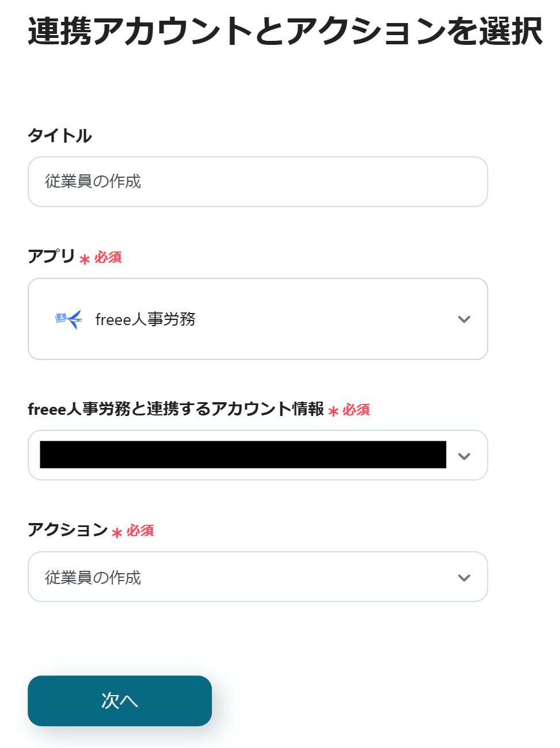The height and width of the screenshot is (748, 560).
Task: Click the タイトル field label
Action: point(60,136)
